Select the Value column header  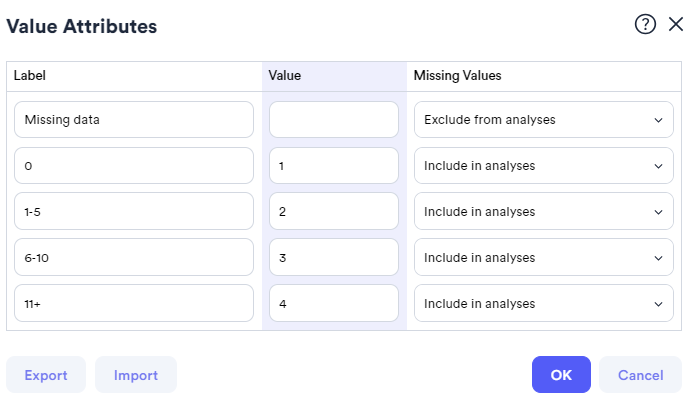[334, 76]
